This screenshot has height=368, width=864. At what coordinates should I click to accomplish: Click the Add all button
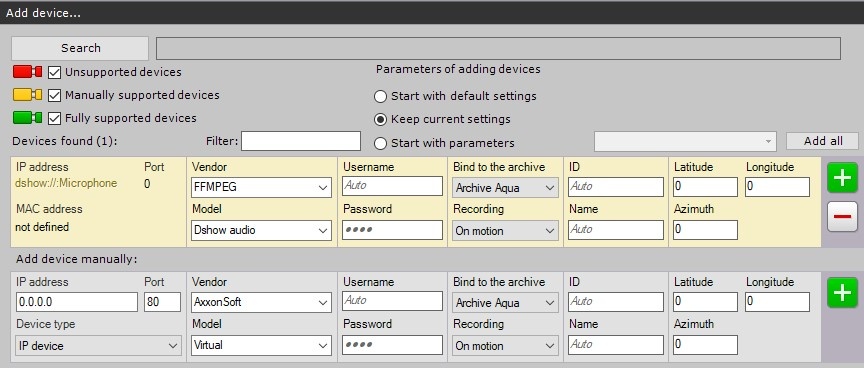(x=822, y=141)
